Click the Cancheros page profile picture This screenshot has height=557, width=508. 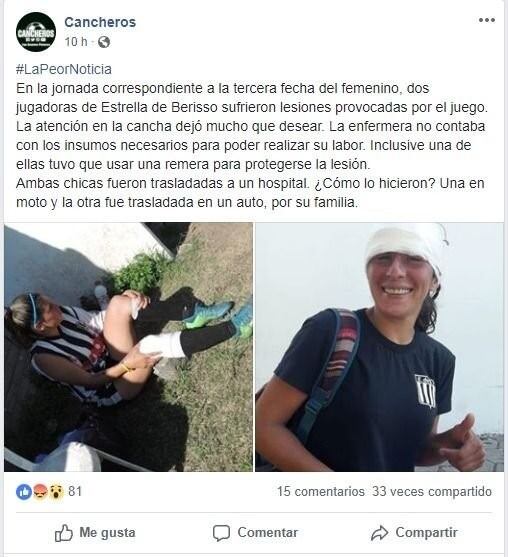tap(36, 32)
